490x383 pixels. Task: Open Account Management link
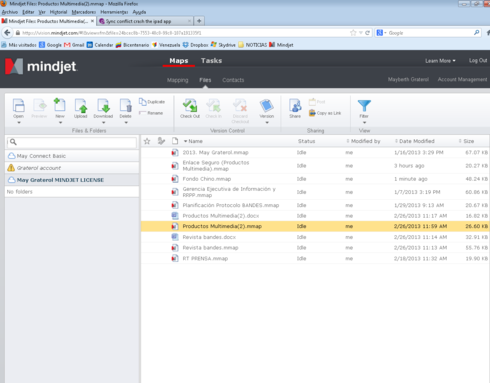(x=462, y=79)
